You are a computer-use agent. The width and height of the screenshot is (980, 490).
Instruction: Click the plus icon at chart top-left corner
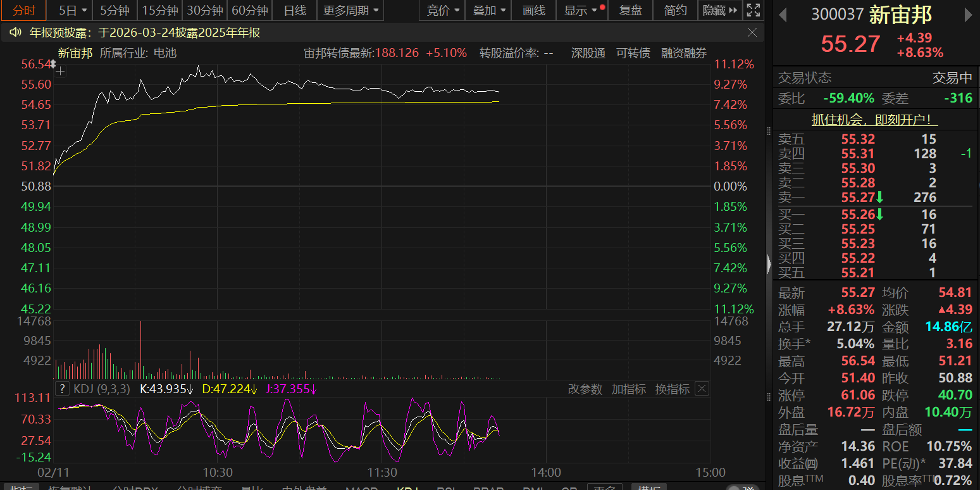point(60,72)
